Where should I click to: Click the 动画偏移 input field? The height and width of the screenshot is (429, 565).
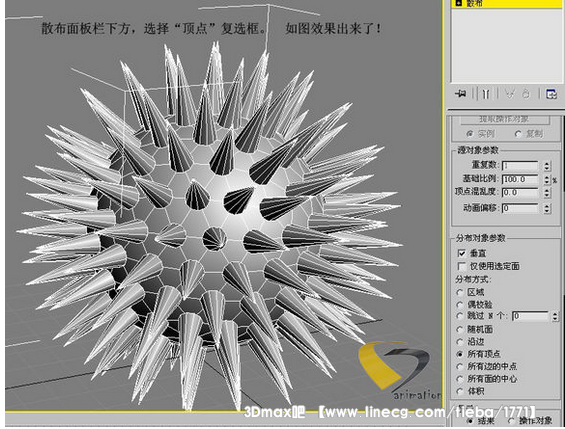(x=520, y=208)
